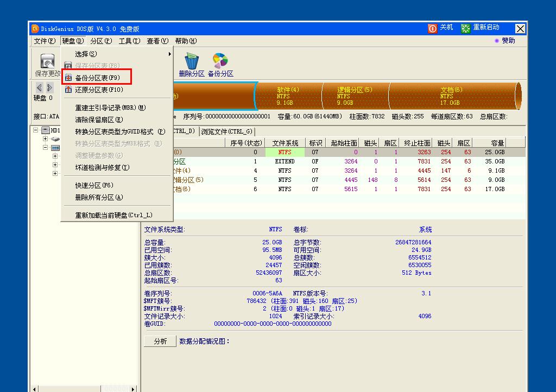Click the 标识 column header
Viewport: 556px width, 392px height.
(315, 143)
